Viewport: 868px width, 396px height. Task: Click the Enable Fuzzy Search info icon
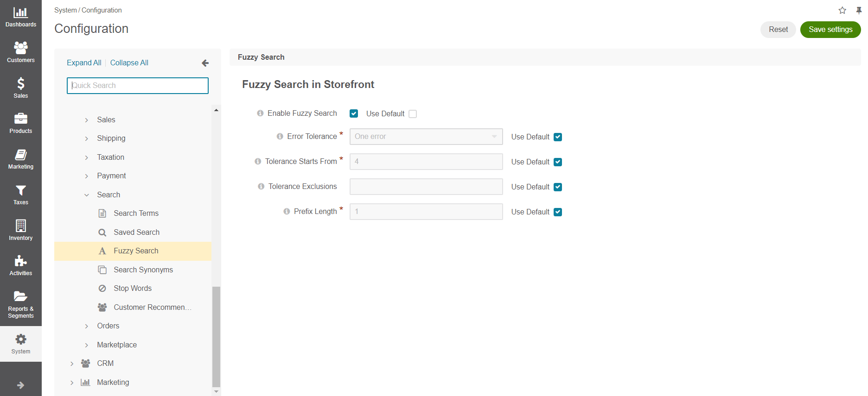point(260,113)
